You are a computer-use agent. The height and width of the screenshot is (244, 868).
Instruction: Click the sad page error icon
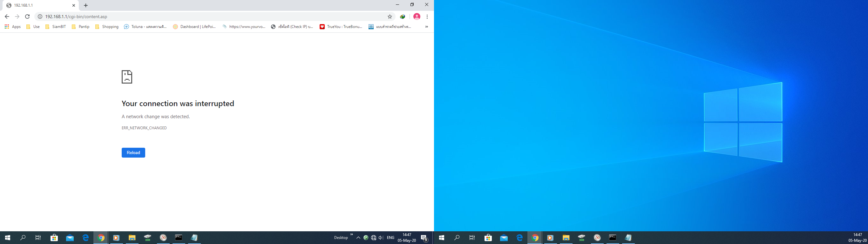tap(127, 77)
